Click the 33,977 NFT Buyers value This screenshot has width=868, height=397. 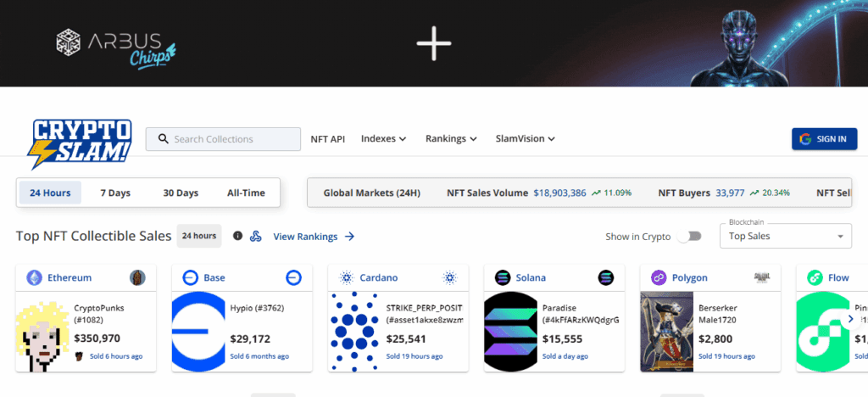pyautogui.click(x=730, y=193)
